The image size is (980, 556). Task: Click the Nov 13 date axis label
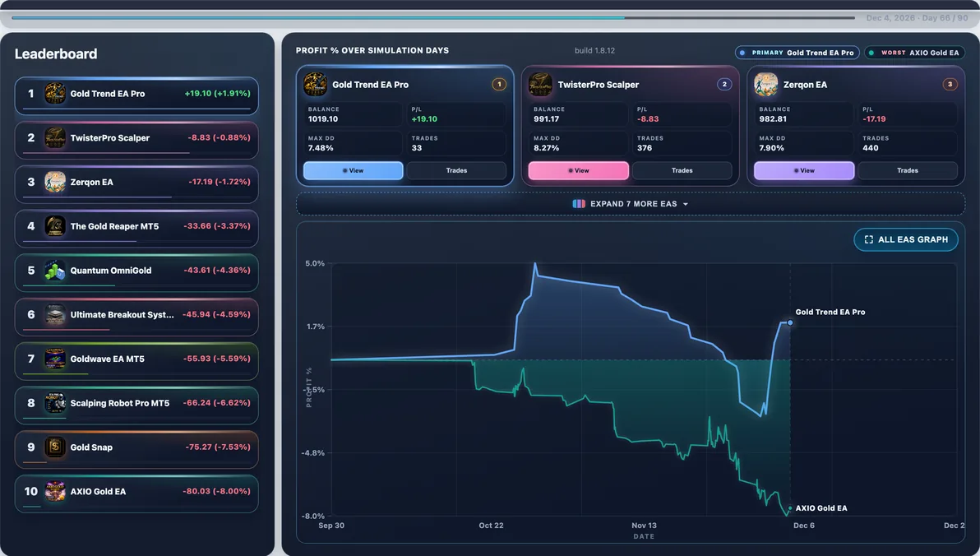coord(644,526)
